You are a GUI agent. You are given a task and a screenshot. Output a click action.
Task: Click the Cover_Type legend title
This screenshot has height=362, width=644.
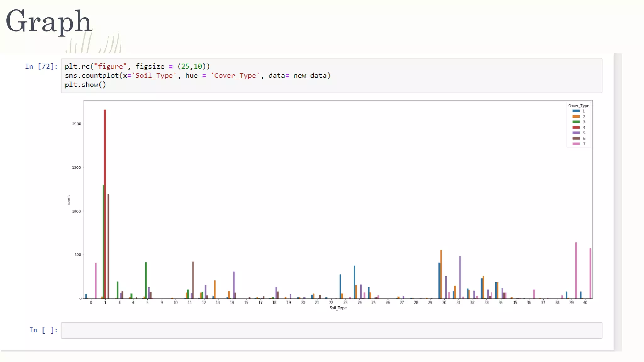[x=578, y=106]
